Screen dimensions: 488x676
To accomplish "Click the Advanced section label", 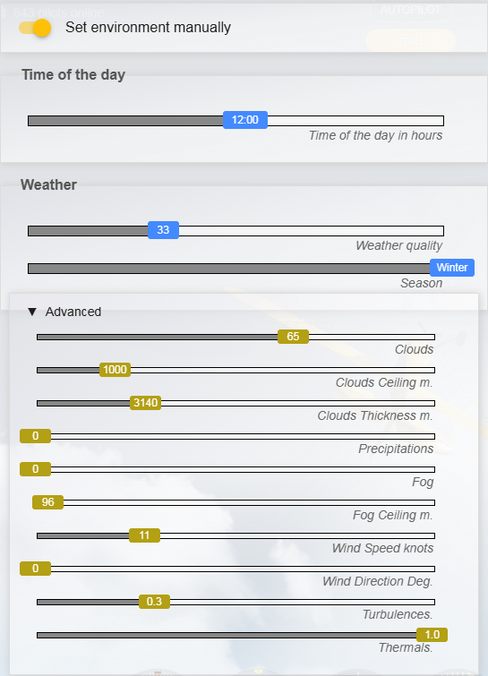I will 73,312.
